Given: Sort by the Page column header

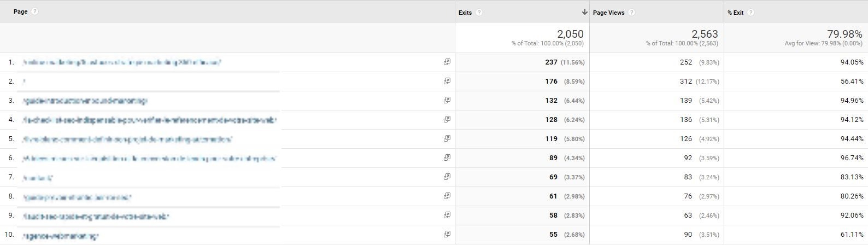Looking at the screenshot, I should (x=20, y=11).
